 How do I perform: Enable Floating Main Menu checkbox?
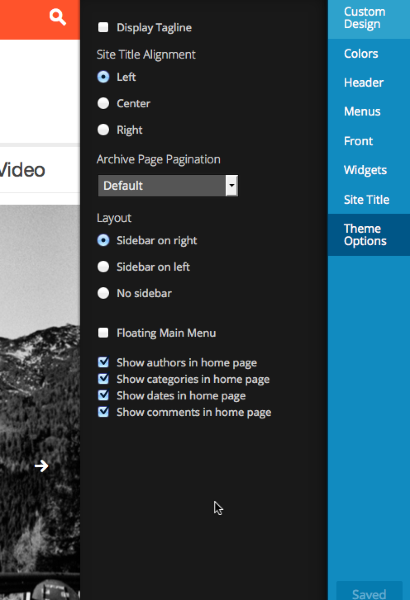pyautogui.click(x=103, y=333)
